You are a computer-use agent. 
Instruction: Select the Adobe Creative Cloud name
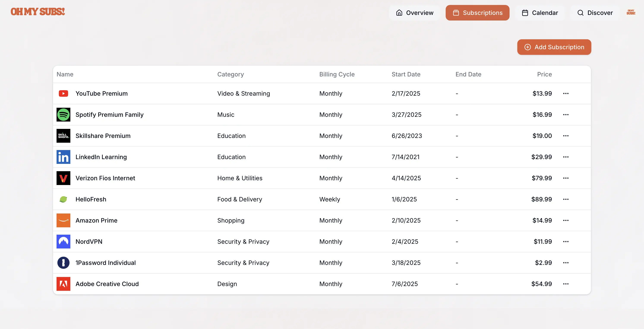(107, 284)
